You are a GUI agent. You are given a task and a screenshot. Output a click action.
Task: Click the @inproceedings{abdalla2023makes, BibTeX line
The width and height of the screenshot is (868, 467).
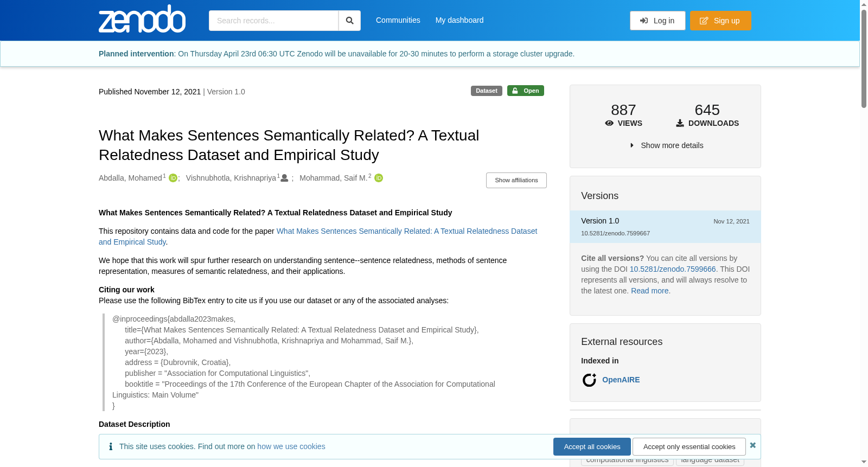[x=174, y=319]
